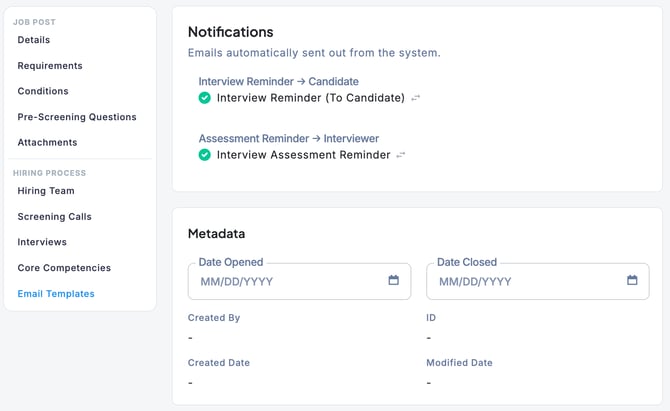Open Pre-Screening Questions section

pyautogui.click(x=75, y=117)
